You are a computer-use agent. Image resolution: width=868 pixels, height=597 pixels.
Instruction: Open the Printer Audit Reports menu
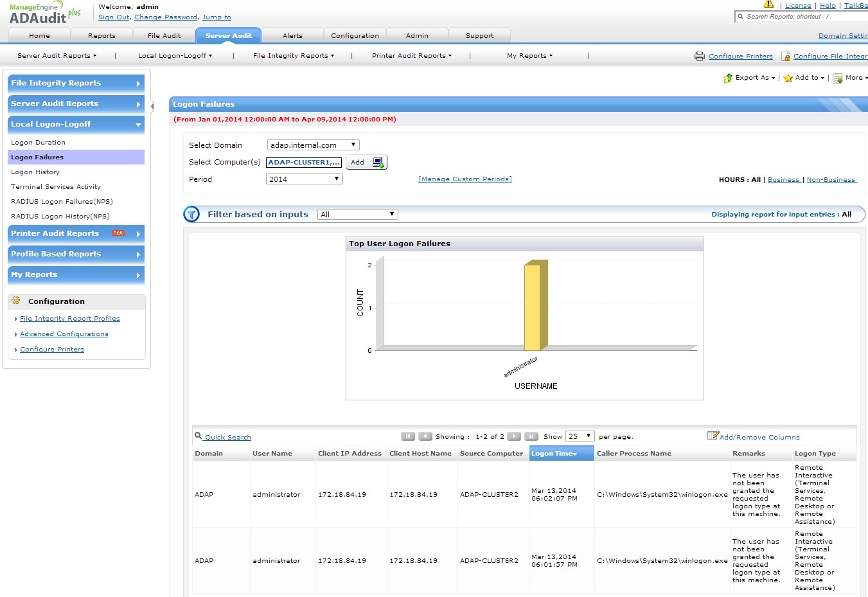[411, 56]
